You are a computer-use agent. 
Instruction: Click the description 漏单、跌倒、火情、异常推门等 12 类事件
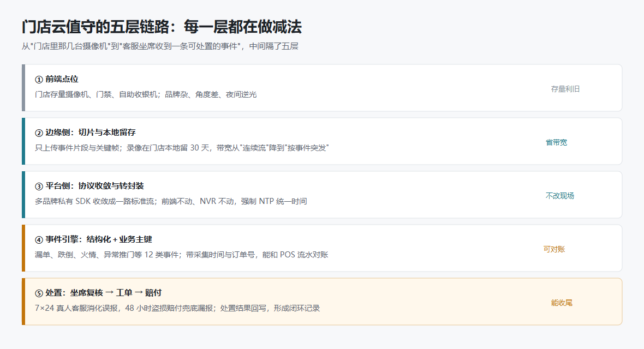coord(182,255)
